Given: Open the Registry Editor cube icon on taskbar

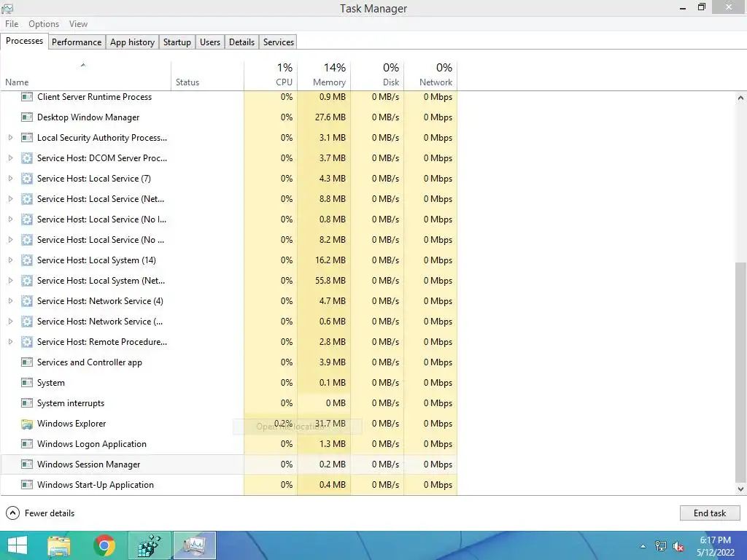Looking at the screenshot, I should click(149, 545).
